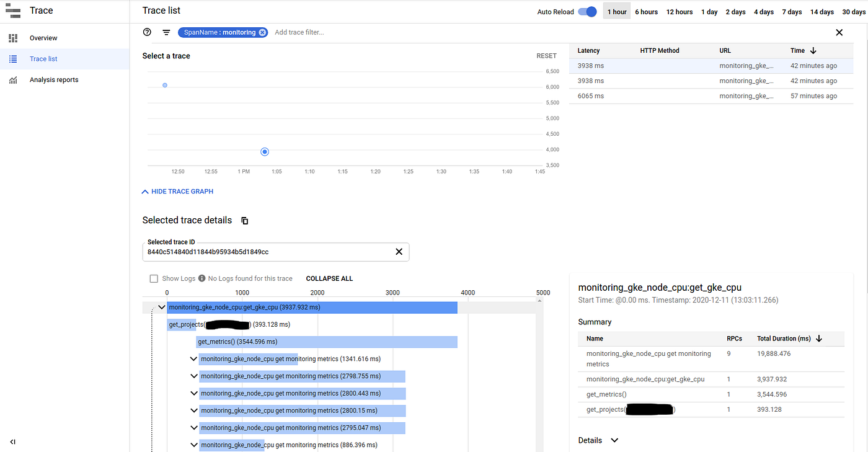Click the HTTP Method column header
The image size is (868, 452).
pyautogui.click(x=660, y=51)
